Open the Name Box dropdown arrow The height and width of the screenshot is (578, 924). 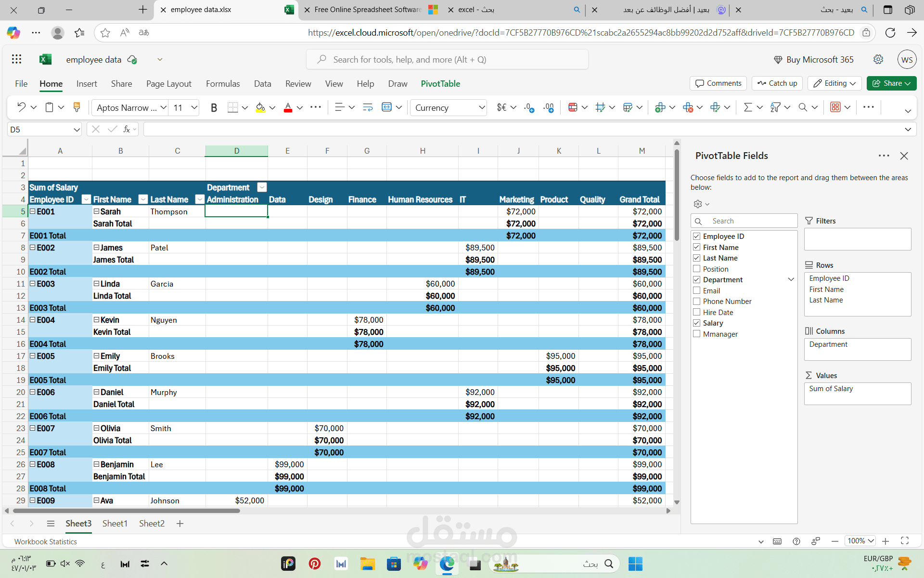(77, 129)
